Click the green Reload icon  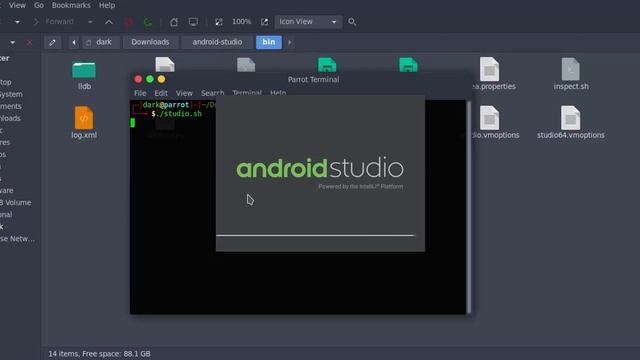148,22
